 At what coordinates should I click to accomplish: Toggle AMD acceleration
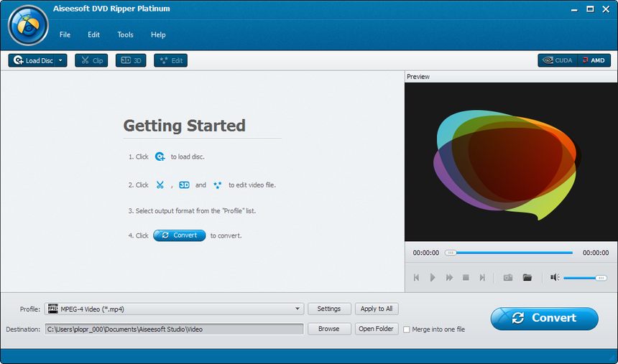click(594, 60)
